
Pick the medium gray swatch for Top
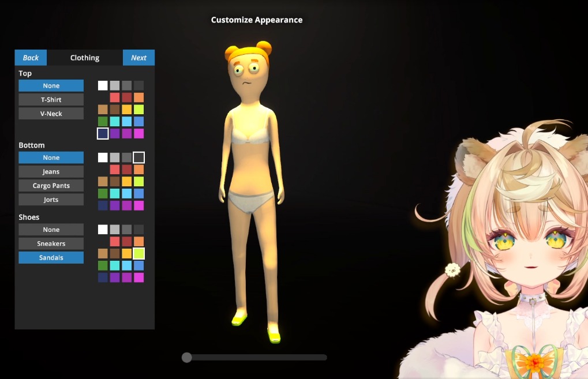click(x=127, y=85)
